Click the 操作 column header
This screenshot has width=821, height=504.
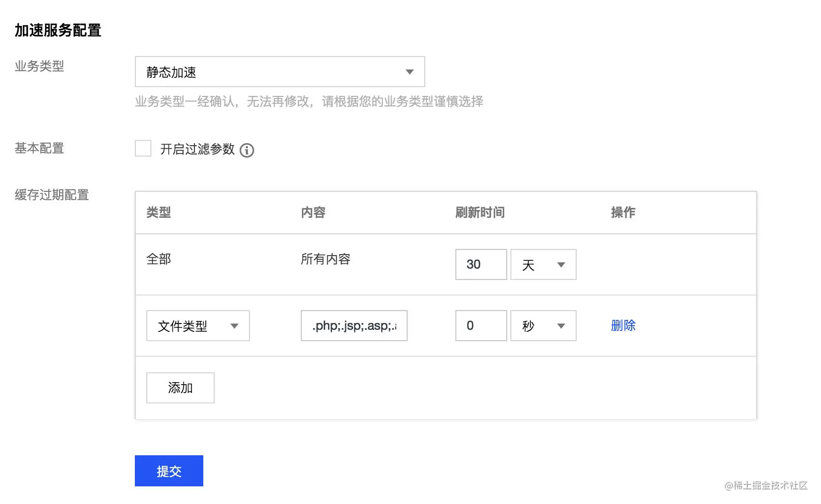pyautogui.click(x=623, y=213)
